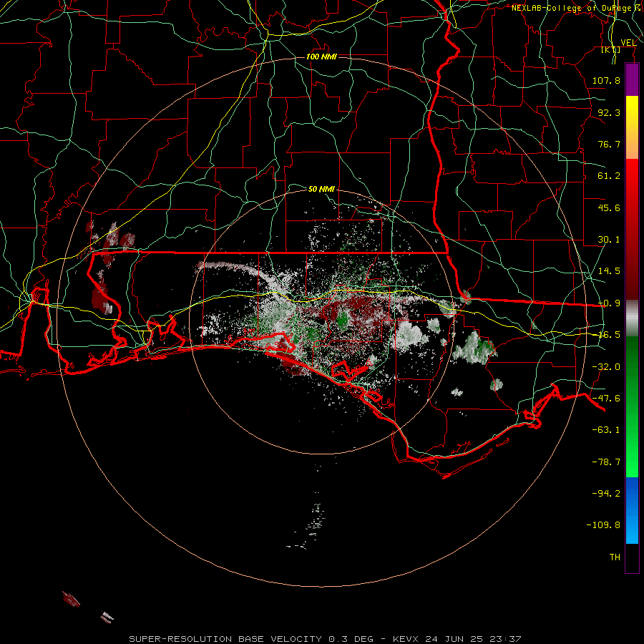This screenshot has width=644, height=644.
Task: Pick the black TH segment of the color bar
Action: click(x=632, y=557)
